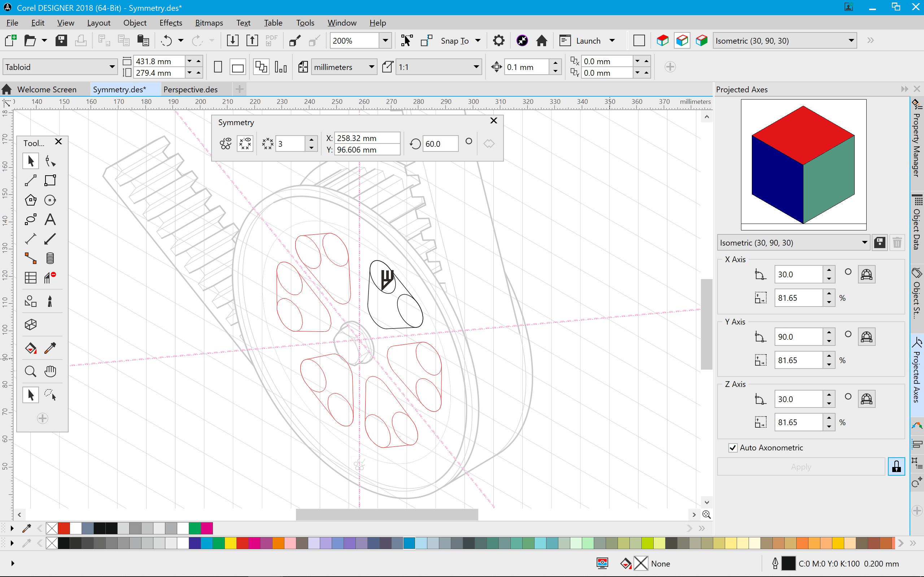Select the Zoom tool

pos(31,371)
